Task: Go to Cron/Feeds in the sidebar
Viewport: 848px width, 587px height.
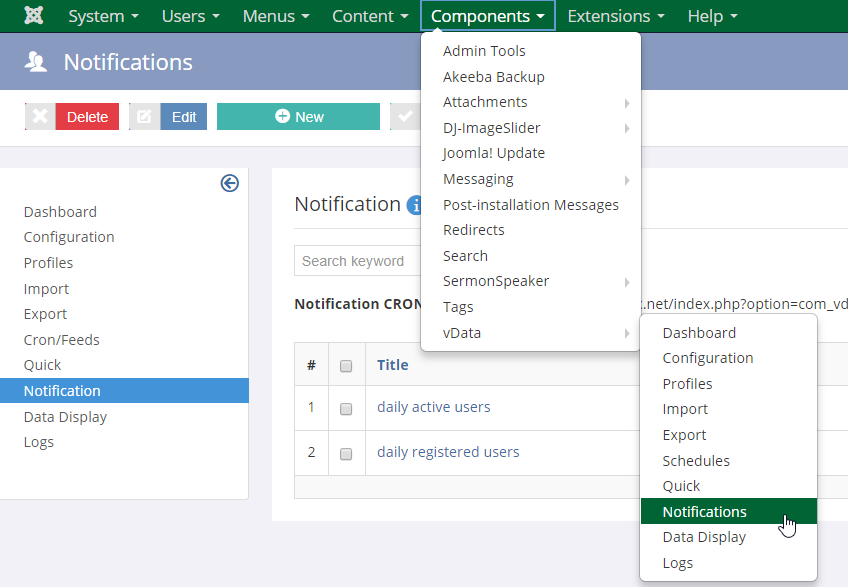Action: click(62, 340)
